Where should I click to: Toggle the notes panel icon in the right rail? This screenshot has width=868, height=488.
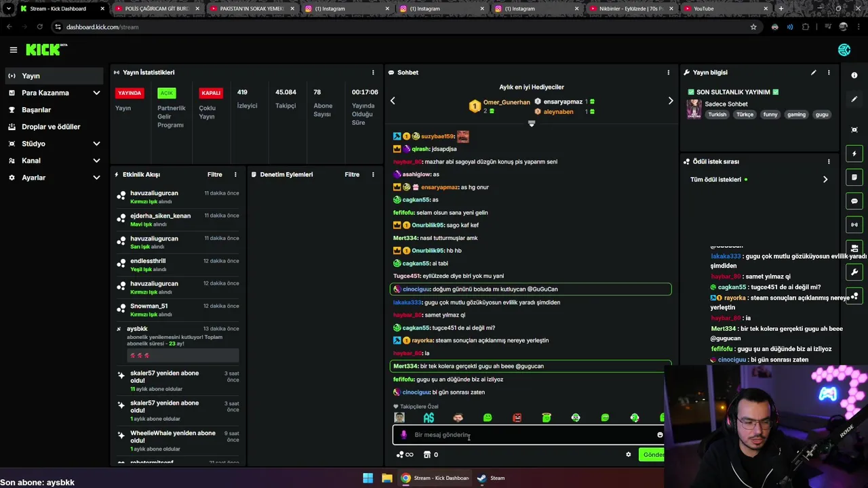pyautogui.click(x=854, y=178)
